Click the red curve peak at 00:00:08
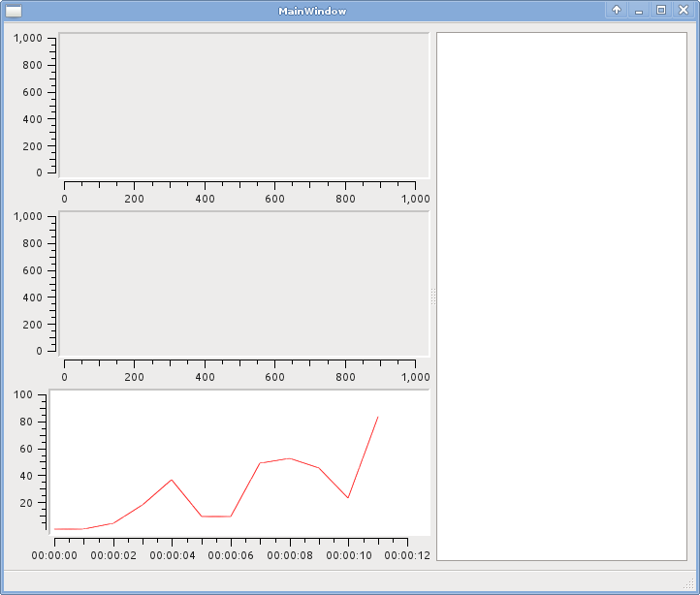Viewport: 700px width, 595px height. pyautogui.click(x=290, y=458)
